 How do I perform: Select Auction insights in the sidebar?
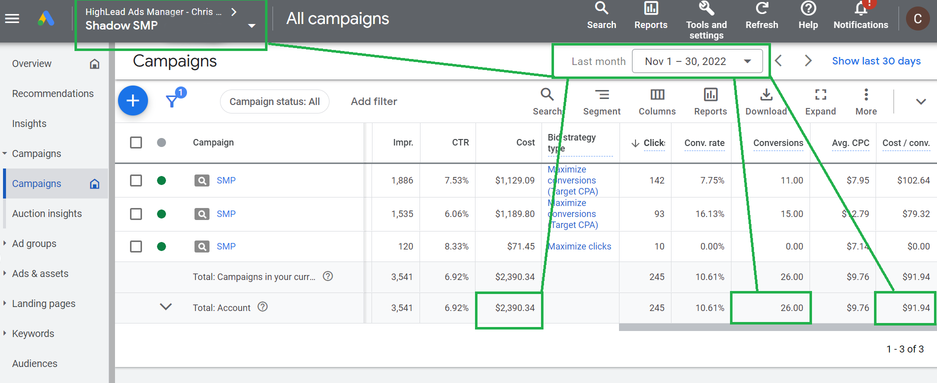47,213
